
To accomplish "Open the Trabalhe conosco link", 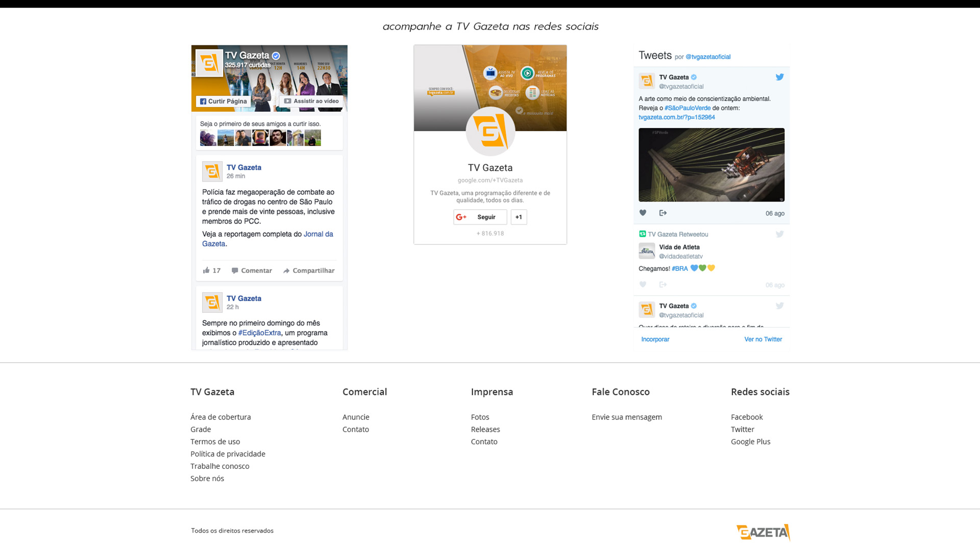I will click(220, 466).
